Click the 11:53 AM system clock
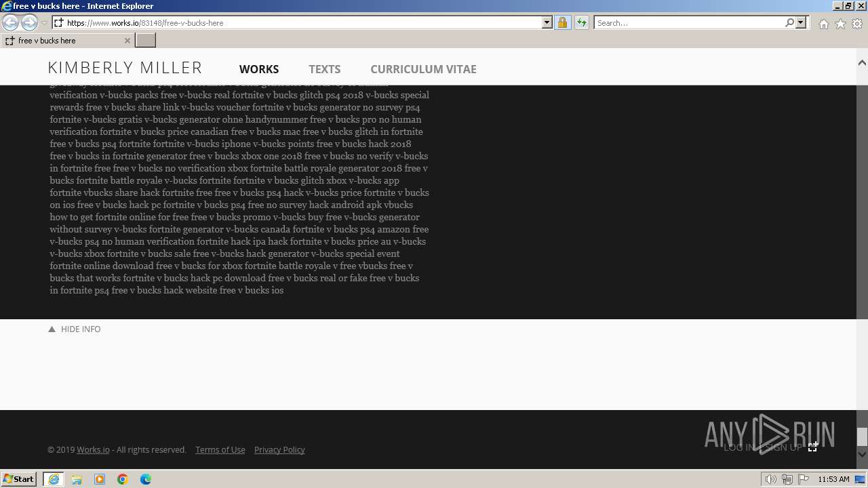 (833, 479)
